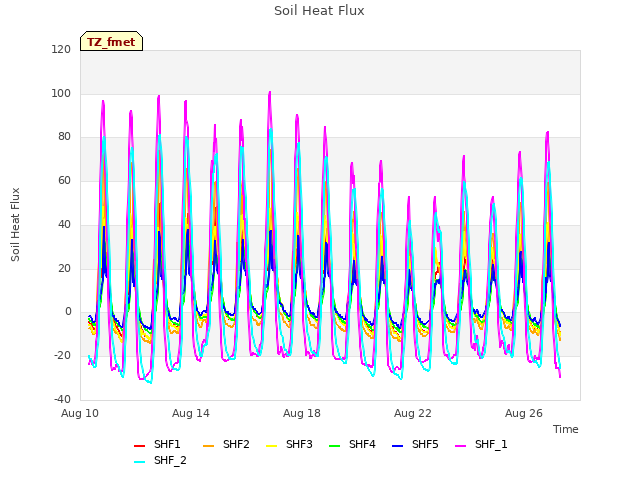Click the Aug 22 x-axis tick label

(x=413, y=413)
